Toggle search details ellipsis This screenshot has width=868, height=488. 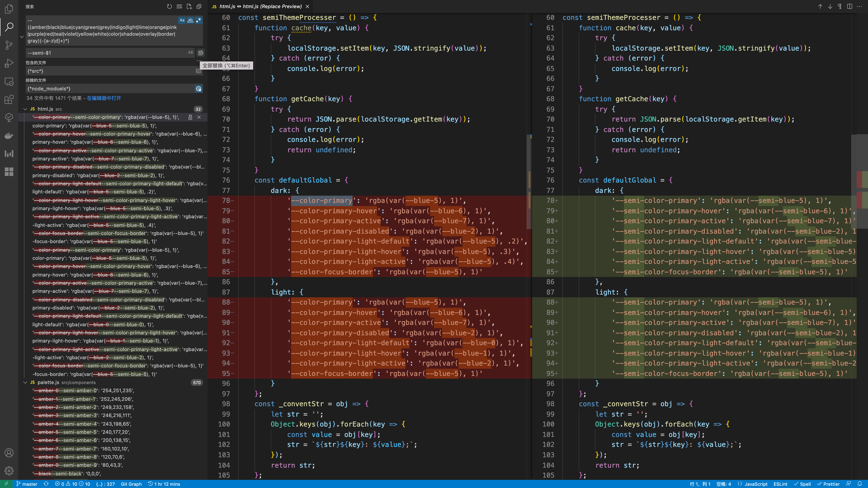click(199, 61)
